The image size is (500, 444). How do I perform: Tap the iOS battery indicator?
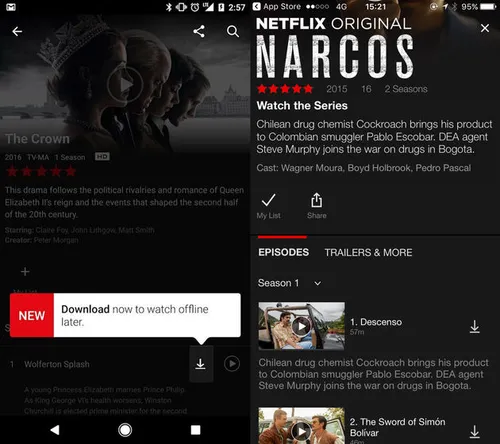click(x=488, y=7)
